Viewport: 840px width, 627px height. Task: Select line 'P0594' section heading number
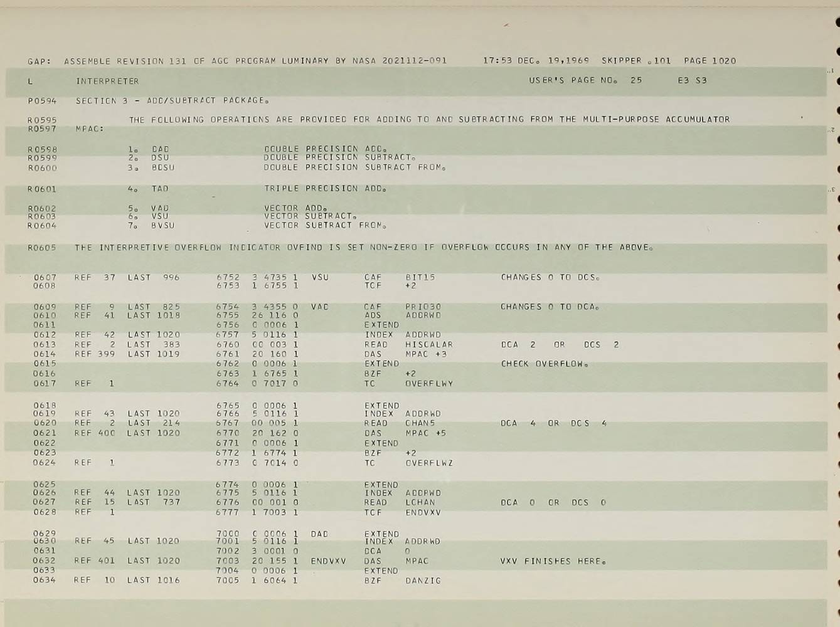click(x=42, y=100)
